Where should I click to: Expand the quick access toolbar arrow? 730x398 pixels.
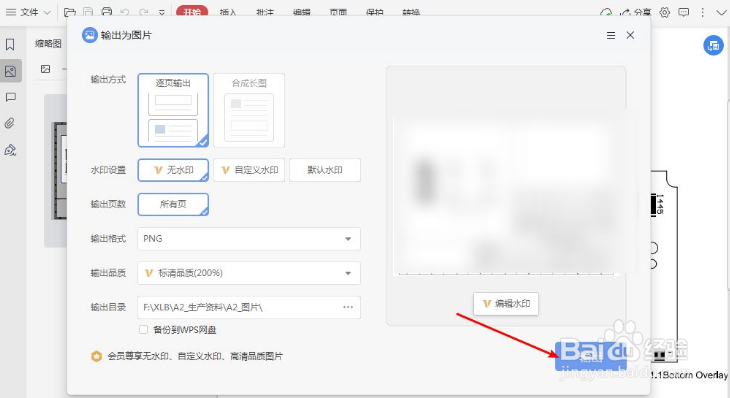[x=162, y=13]
